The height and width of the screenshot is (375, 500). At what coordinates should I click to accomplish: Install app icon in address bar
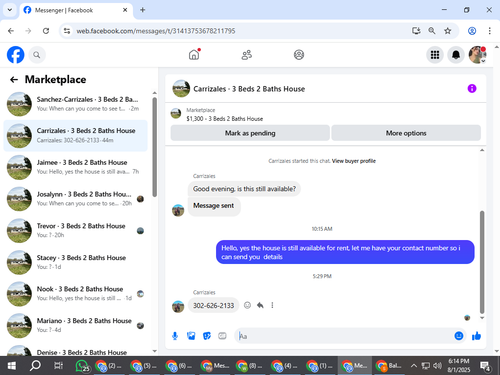tap(416, 31)
